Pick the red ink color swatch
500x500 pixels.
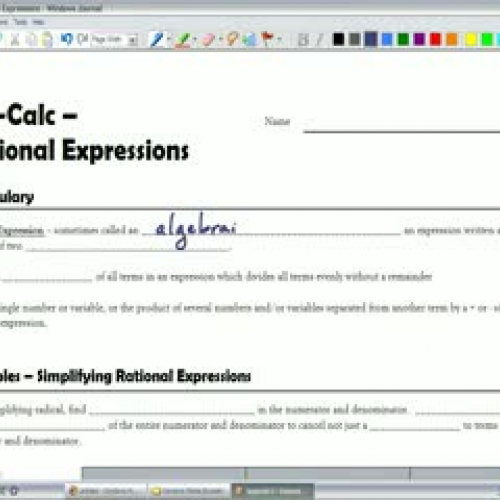pos(435,39)
